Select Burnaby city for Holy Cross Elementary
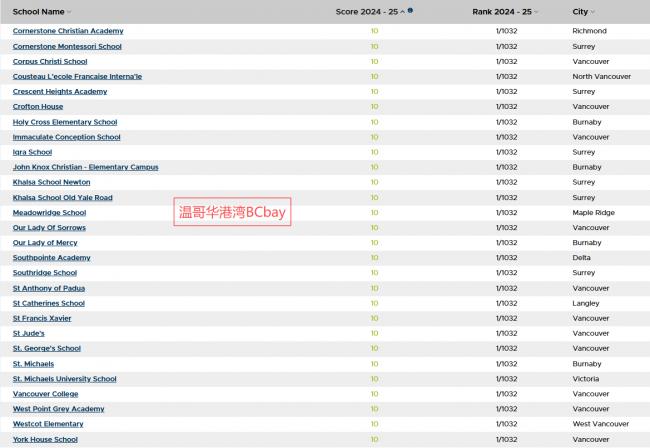 click(587, 122)
